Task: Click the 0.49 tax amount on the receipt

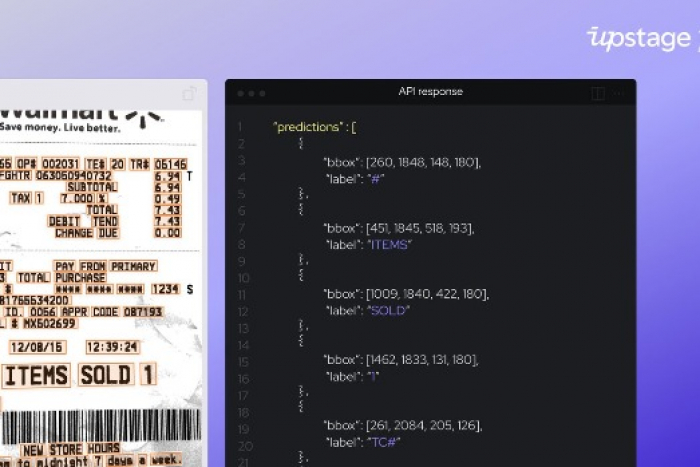Action: click(x=167, y=199)
